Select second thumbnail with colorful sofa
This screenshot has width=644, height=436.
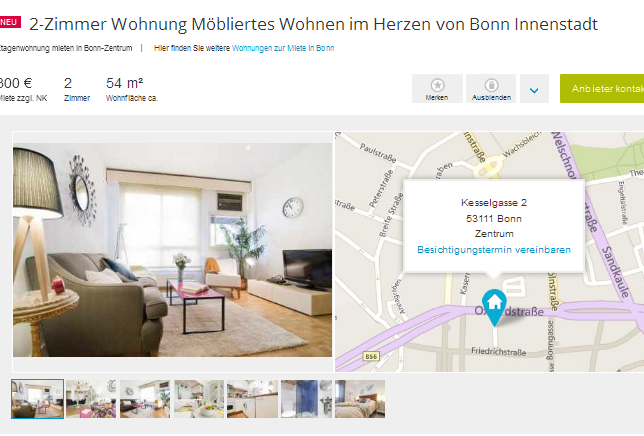click(x=91, y=399)
